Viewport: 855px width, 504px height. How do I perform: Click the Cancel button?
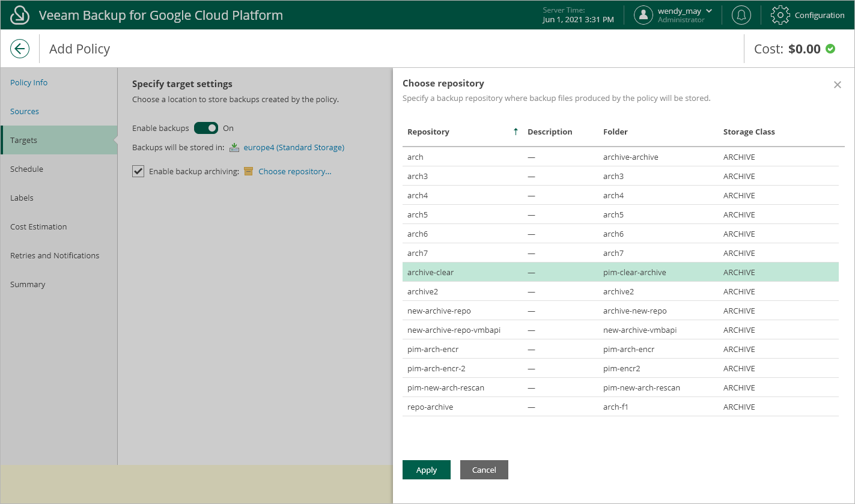pos(484,470)
